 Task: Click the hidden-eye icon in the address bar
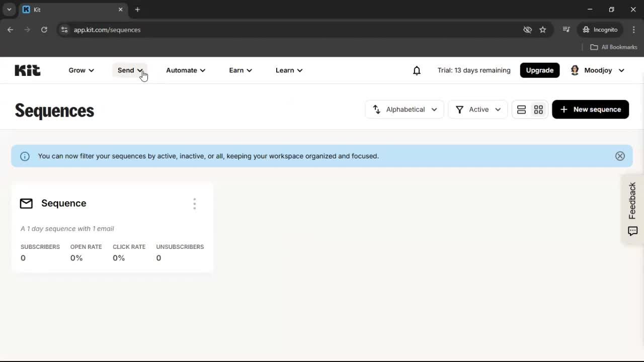pos(527,30)
